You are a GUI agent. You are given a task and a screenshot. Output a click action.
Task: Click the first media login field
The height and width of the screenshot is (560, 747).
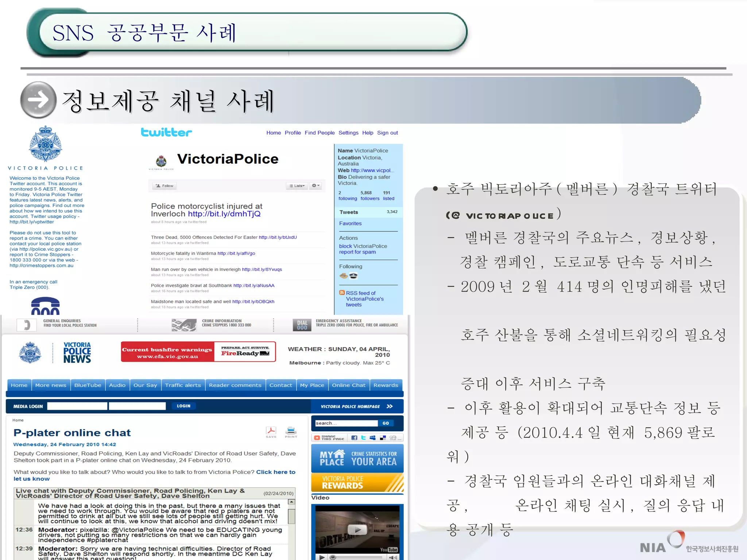[x=77, y=406]
